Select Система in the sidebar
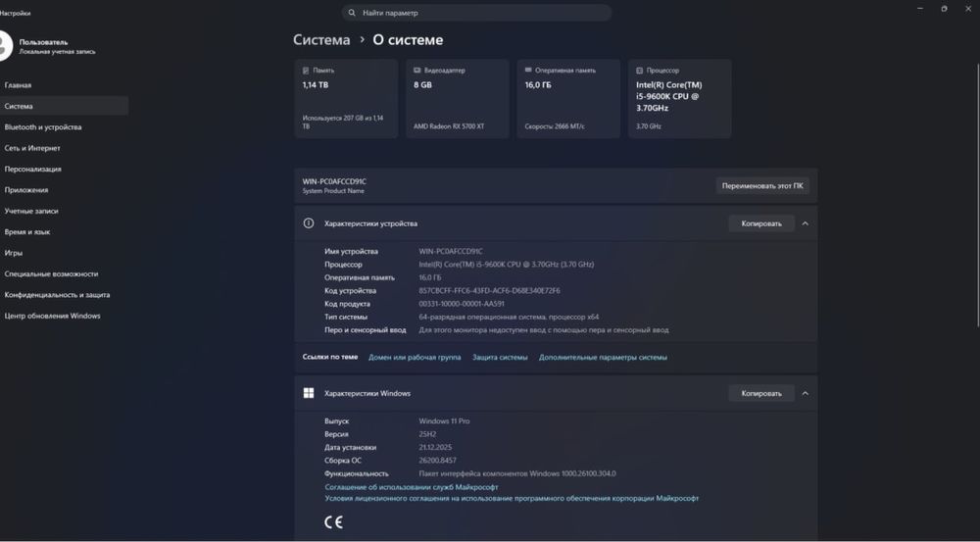 click(x=64, y=106)
